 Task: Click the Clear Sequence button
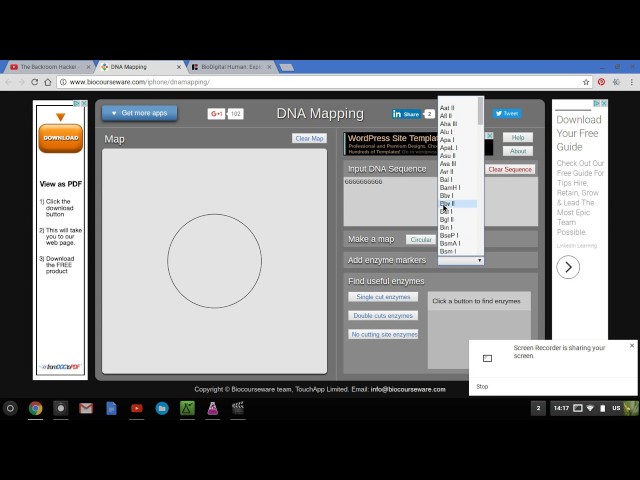coord(510,169)
